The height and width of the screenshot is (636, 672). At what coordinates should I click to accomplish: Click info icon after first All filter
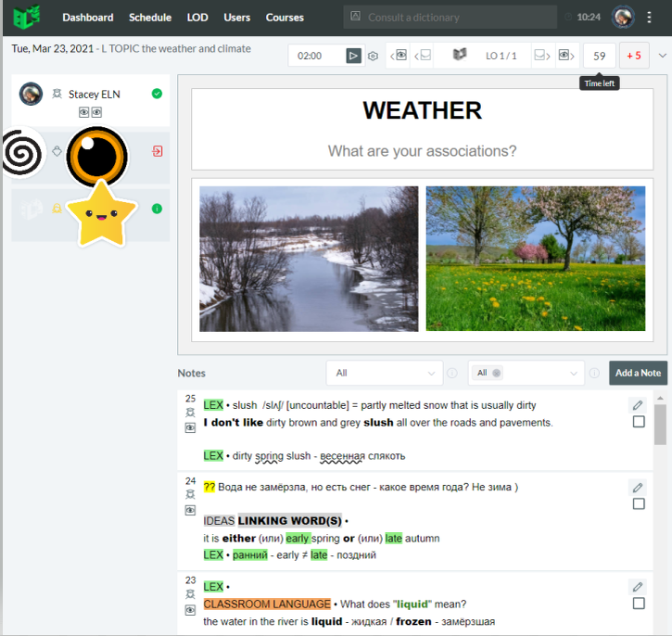tap(452, 374)
